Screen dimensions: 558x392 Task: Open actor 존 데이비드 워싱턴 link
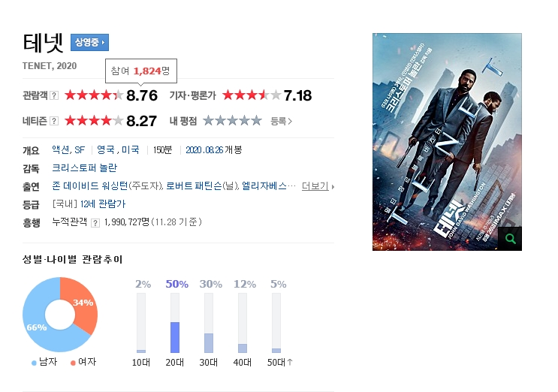pyautogui.click(x=90, y=186)
